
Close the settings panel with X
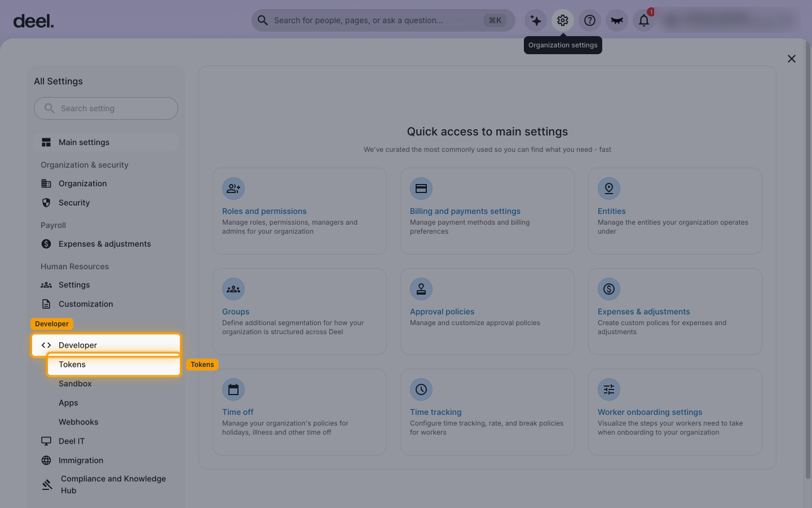coord(792,59)
